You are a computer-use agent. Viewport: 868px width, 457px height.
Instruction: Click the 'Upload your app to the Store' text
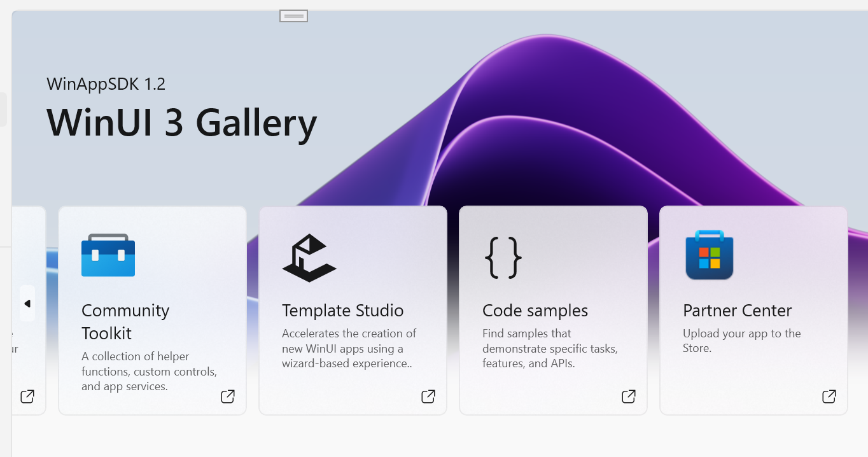pos(741,341)
